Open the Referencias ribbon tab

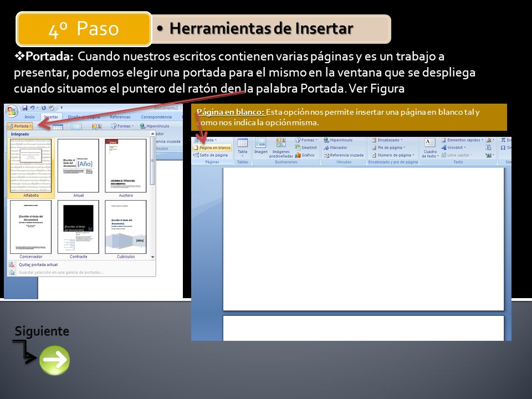(120, 117)
